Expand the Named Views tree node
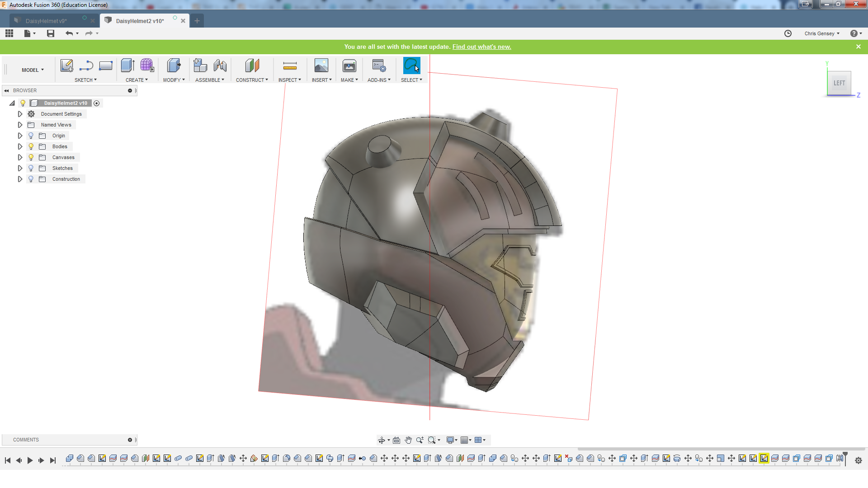The width and height of the screenshot is (868, 488). click(20, 125)
